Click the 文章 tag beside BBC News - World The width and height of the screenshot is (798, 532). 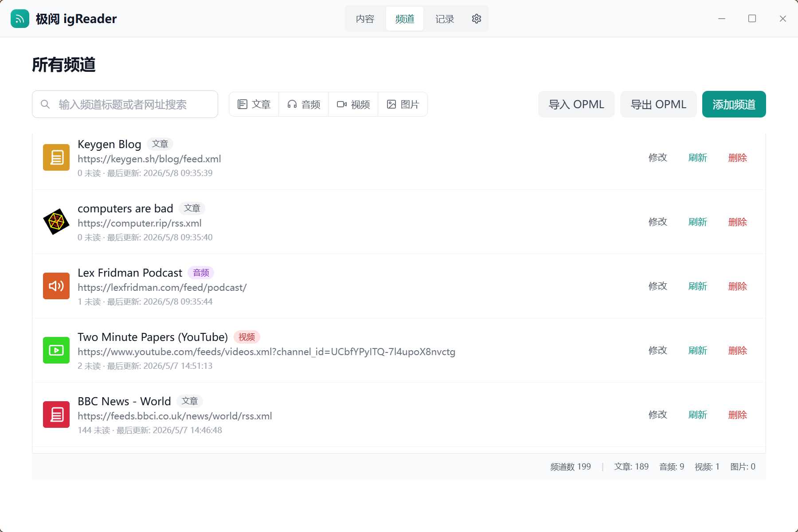[190, 401]
